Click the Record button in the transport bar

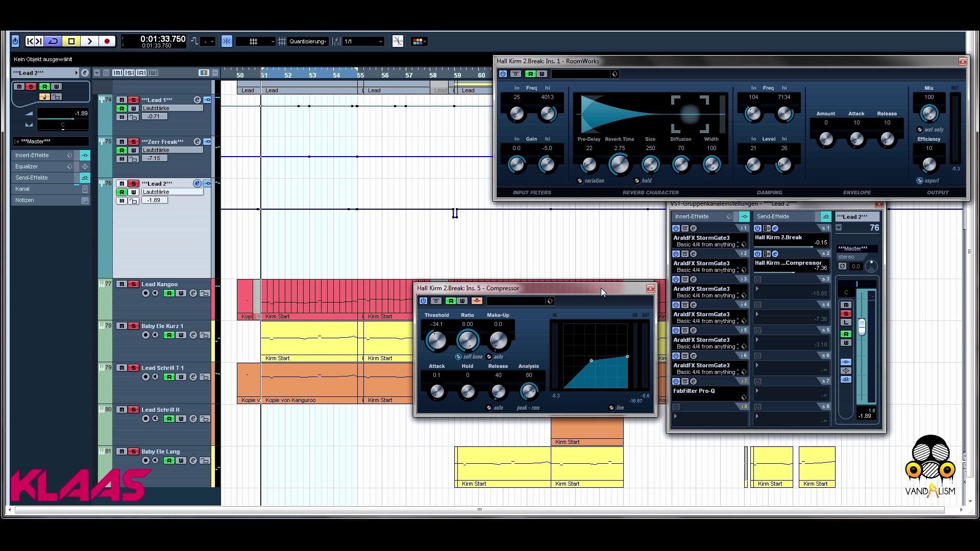pos(107,41)
